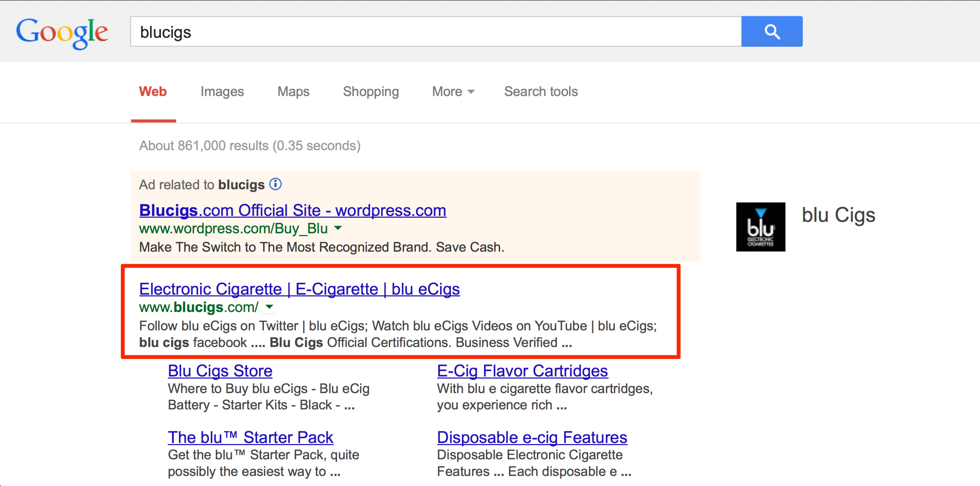Open Disposable e-cig Features sitelink
The width and height of the screenshot is (980, 486).
click(x=532, y=437)
